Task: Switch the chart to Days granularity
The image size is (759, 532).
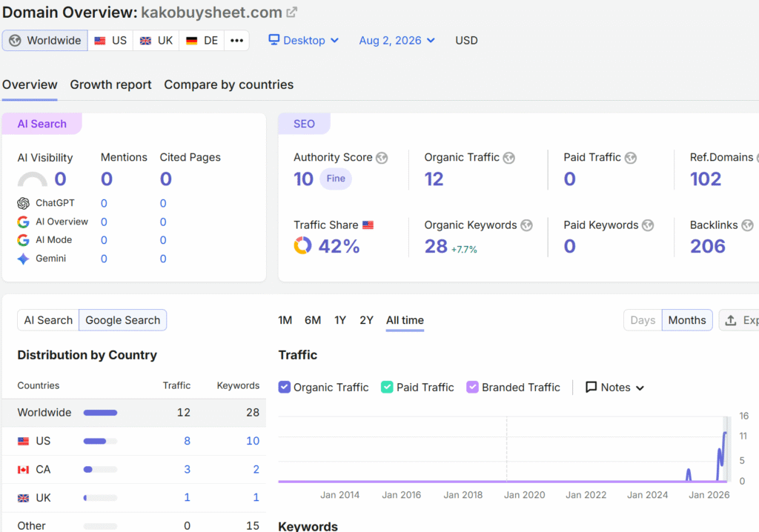Action: click(643, 320)
